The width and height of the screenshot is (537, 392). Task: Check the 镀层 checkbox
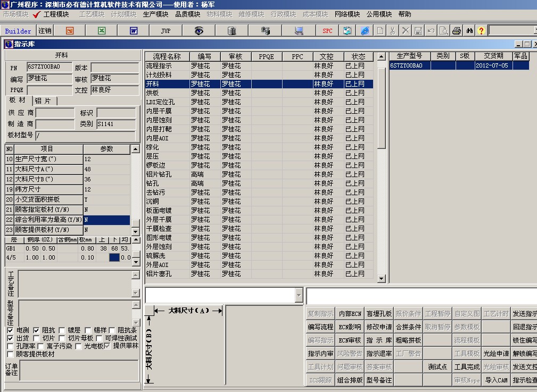click(62, 330)
